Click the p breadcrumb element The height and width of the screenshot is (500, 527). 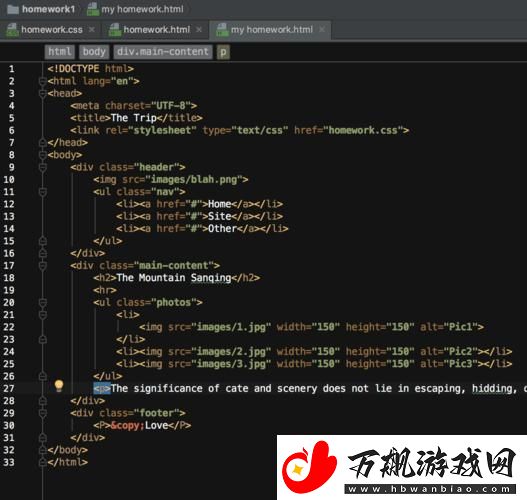tap(223, 52)
